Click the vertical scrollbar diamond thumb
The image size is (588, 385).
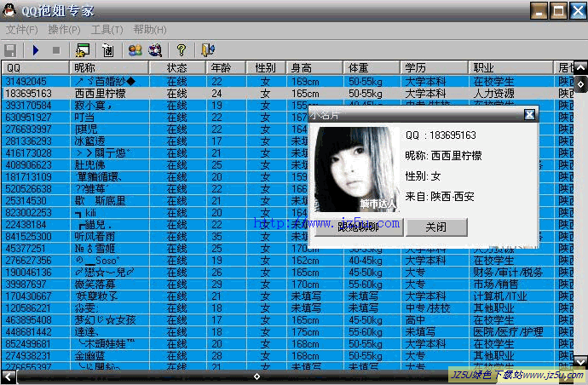(580, 84)
